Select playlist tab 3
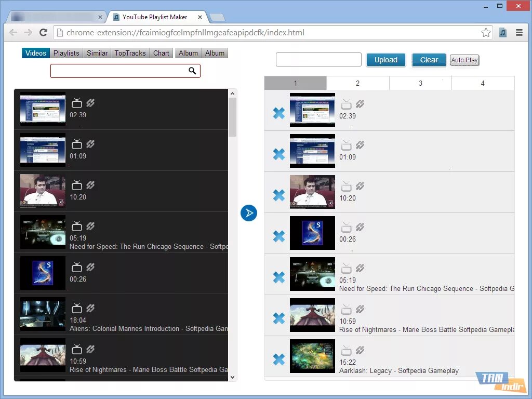Viewport: 532px width, 399px height. [x=420, y=83]
